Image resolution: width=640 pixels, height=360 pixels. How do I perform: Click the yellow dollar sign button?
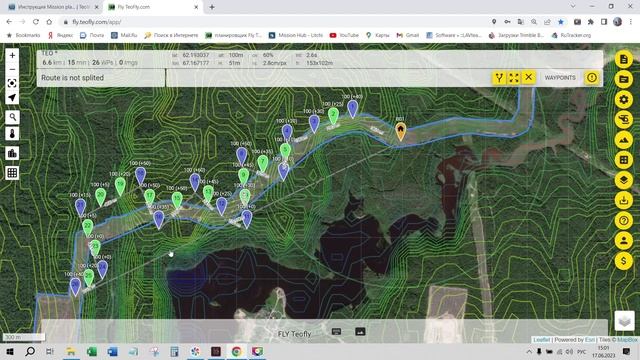click(624, 260)
